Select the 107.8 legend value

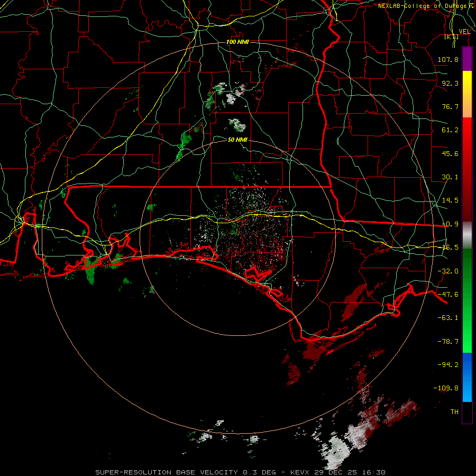click(x=448, y=59)
